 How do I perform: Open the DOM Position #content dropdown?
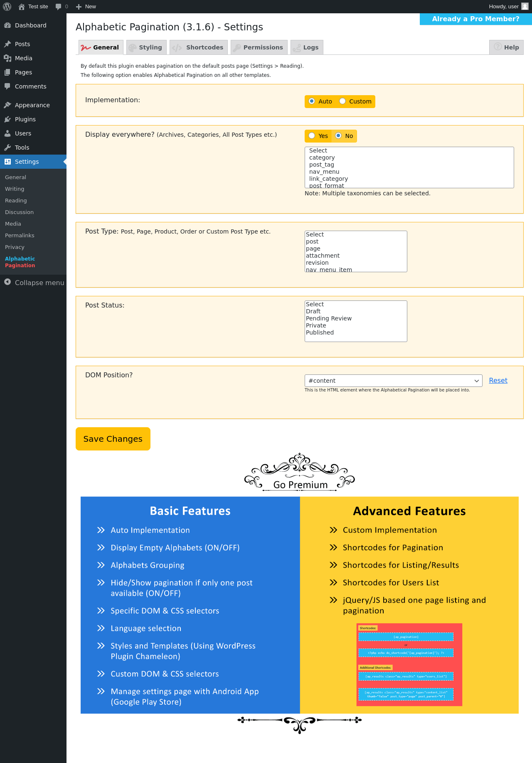coord(393,381)
